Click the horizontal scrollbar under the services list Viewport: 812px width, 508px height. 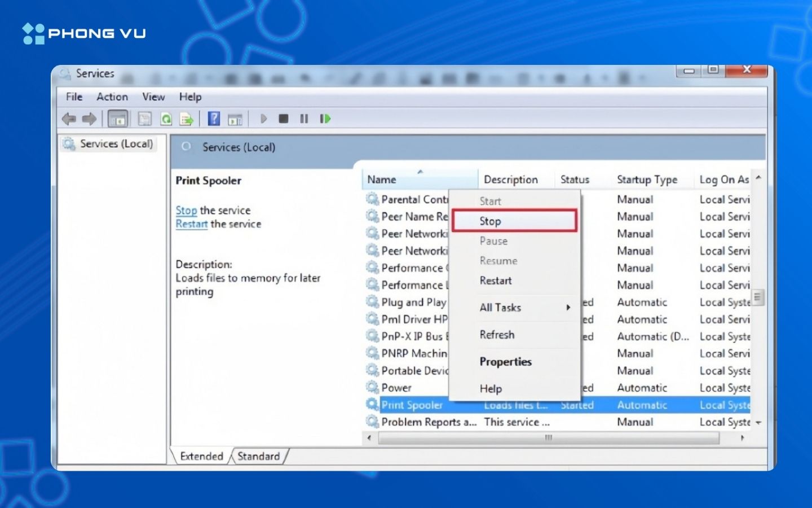(x=548, y=437)
